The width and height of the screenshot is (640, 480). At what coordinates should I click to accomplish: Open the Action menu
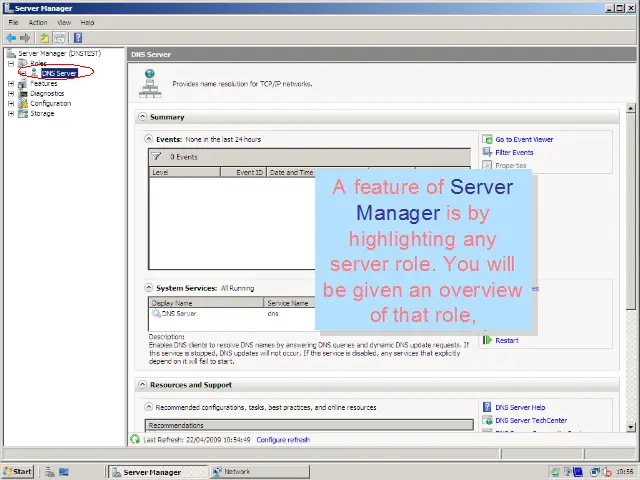[x=38, y=22]
